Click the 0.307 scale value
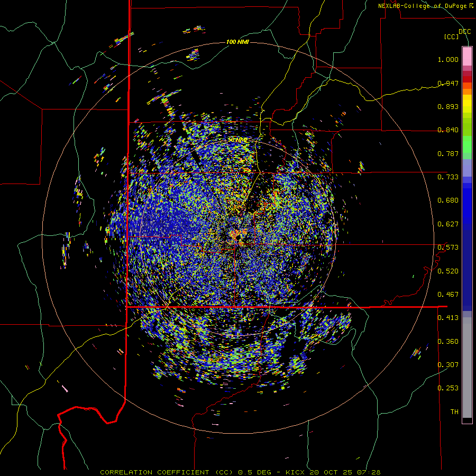Viewport: 476px width, 476px height. 448,364
